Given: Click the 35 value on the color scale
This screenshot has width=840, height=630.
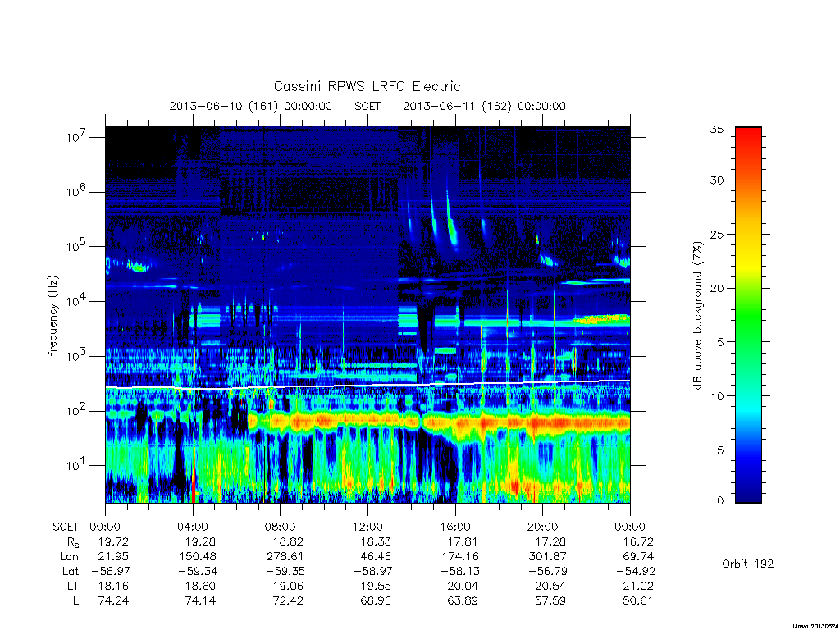Looking at the screenshot, I should tap(717, 129).
